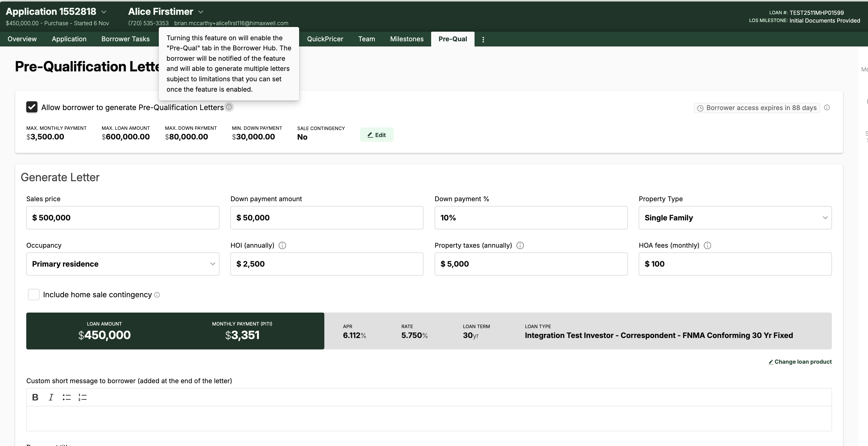Expand the Alice Firstimer borrower chevron
The height and width of the screenshot is (446, 868).
201,12
